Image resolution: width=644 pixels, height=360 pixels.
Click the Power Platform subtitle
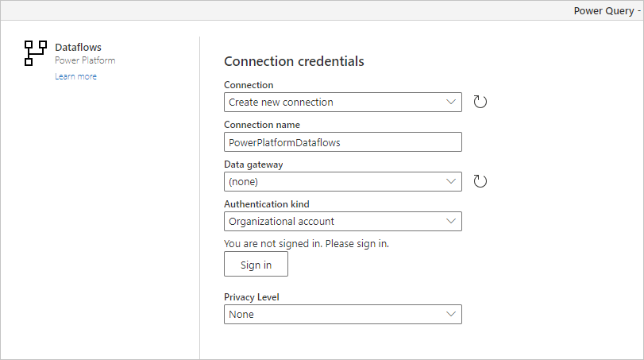(x=85, y=60)
